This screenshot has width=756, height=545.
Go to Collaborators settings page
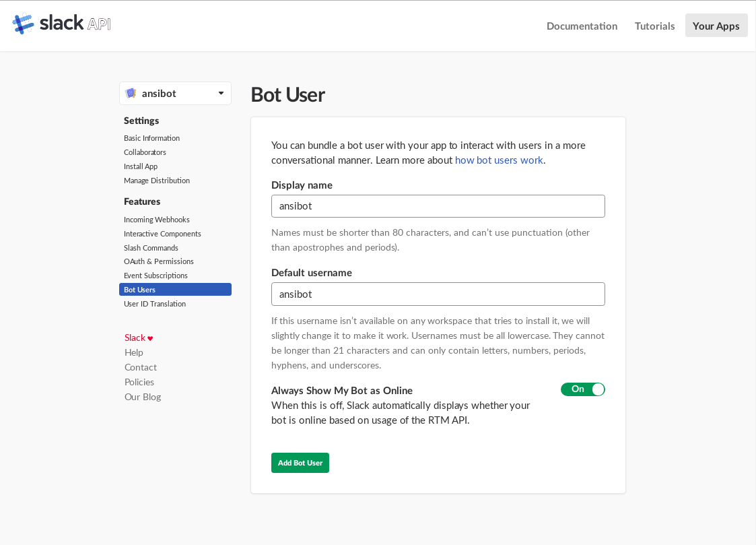coord(145,152)
